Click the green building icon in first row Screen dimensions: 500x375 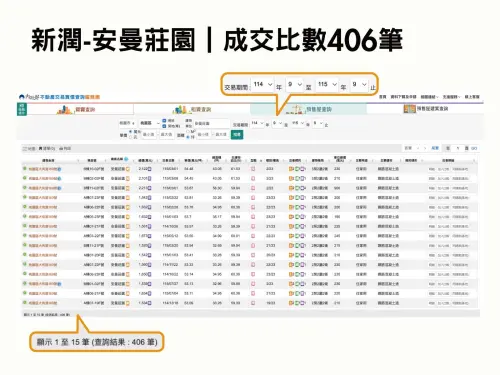(297, 169)
